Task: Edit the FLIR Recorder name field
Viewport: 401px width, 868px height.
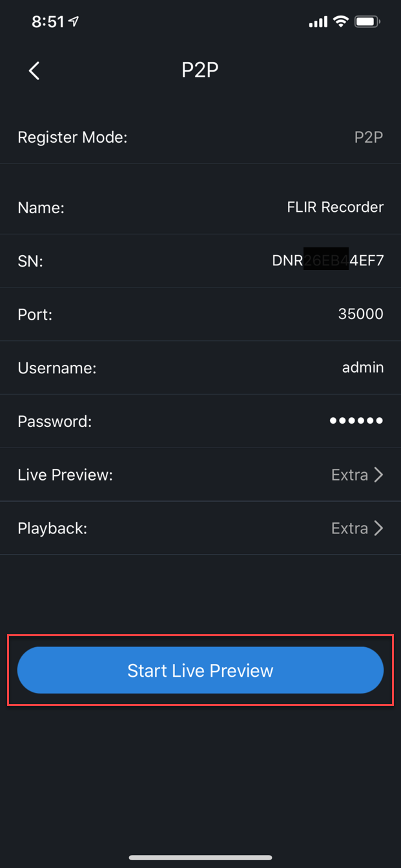Action: tap(334, 207)
